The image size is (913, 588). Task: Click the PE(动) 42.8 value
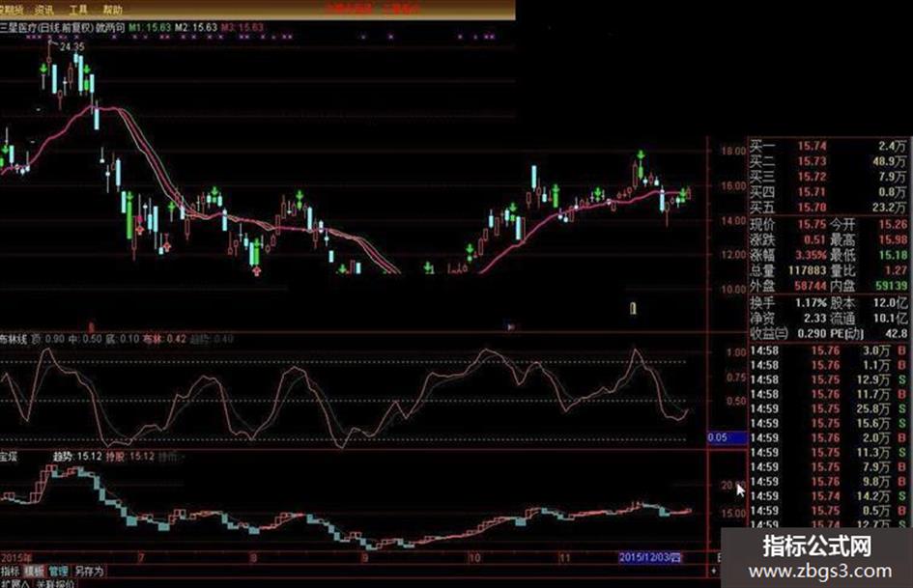point(896,334)
